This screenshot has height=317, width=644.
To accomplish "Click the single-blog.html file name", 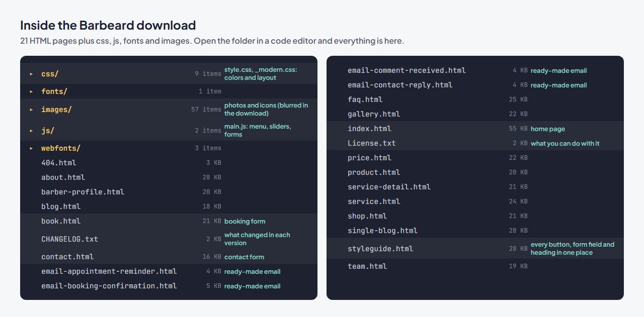I will pyautogui.click(x=382, y=231).
